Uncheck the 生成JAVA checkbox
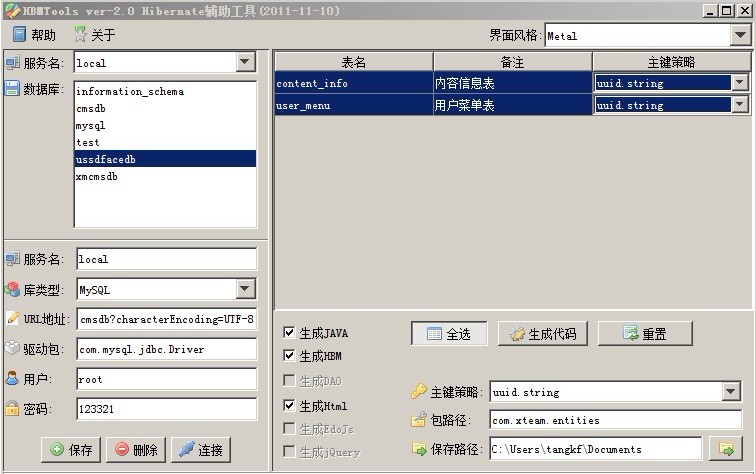 pos(289,332)
